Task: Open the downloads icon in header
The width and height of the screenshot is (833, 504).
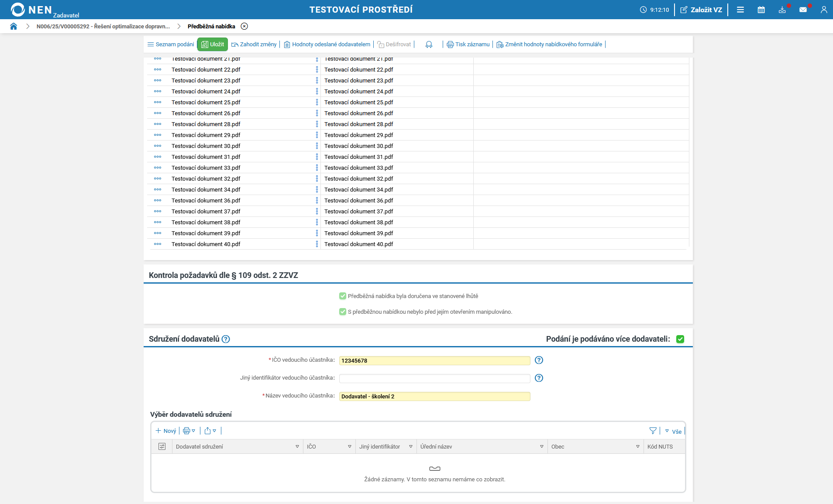Action: (782, 10)
